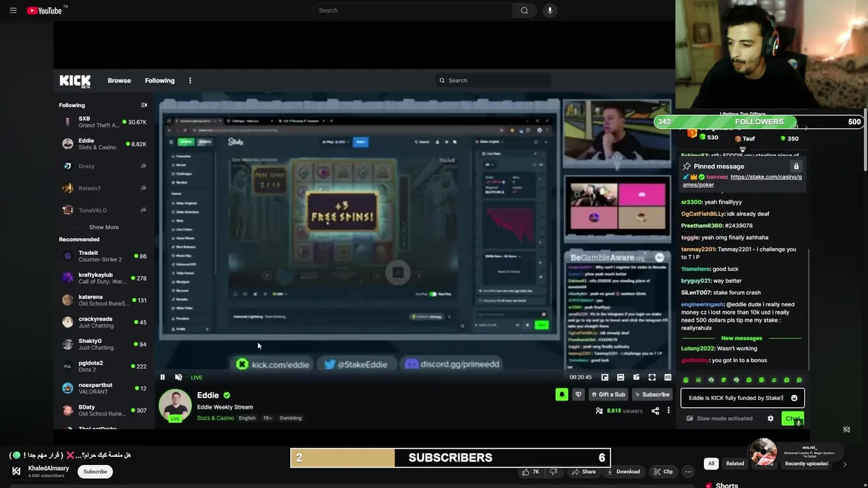Open Eddie channel in Following list
Screen dimensions: 868x488
click(103, 144)
